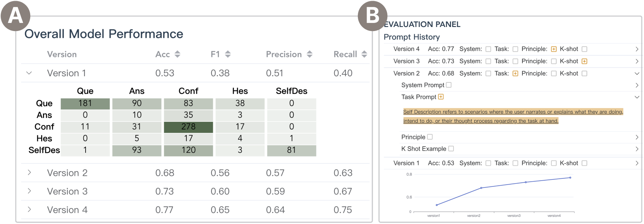Click the Version 3 K-shot plus icon

coord(584,61)
